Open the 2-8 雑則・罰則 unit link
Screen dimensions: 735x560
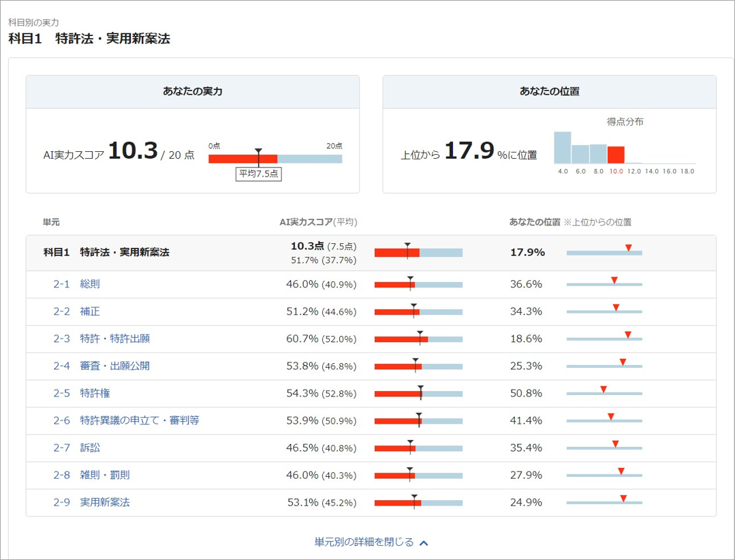(x=91, y=475)
